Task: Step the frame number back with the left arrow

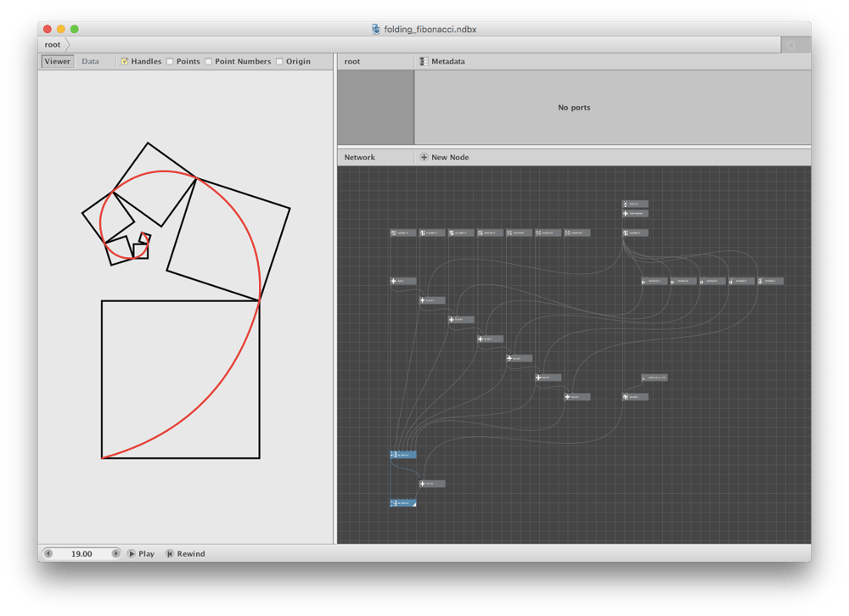Action: [x=48, y=554]
